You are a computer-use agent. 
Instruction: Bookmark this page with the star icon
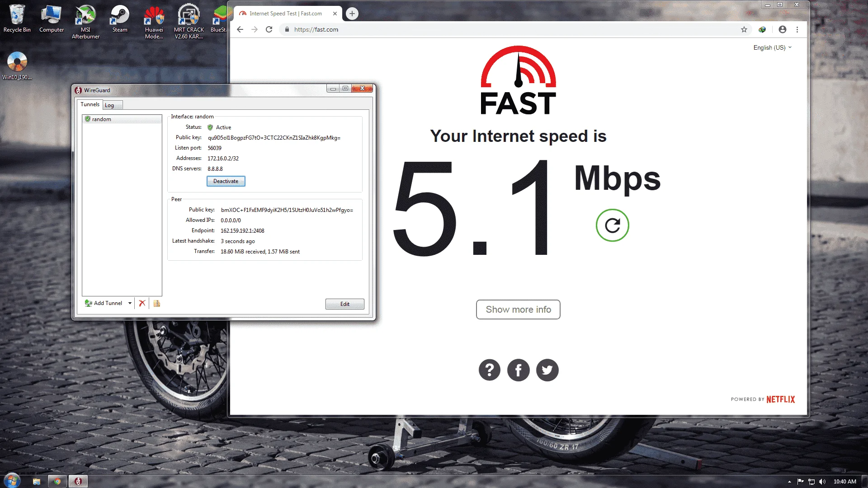[x=744, y=29]
